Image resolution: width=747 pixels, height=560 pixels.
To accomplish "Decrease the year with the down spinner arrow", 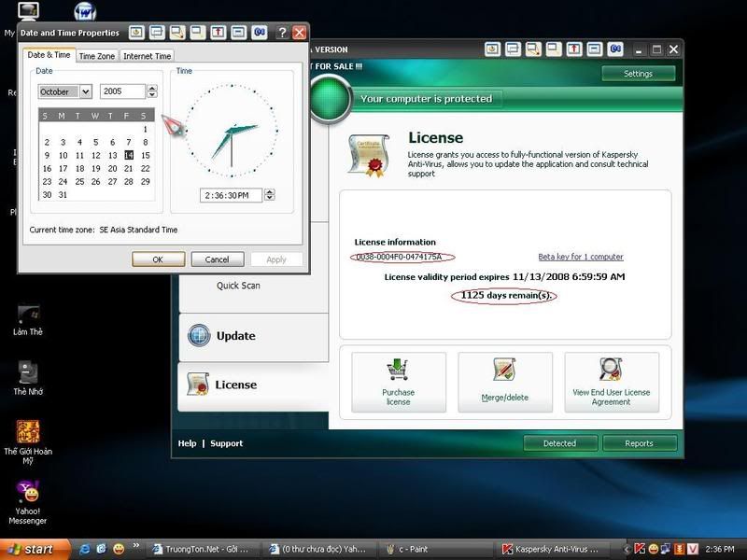I will tap(152, 95).
